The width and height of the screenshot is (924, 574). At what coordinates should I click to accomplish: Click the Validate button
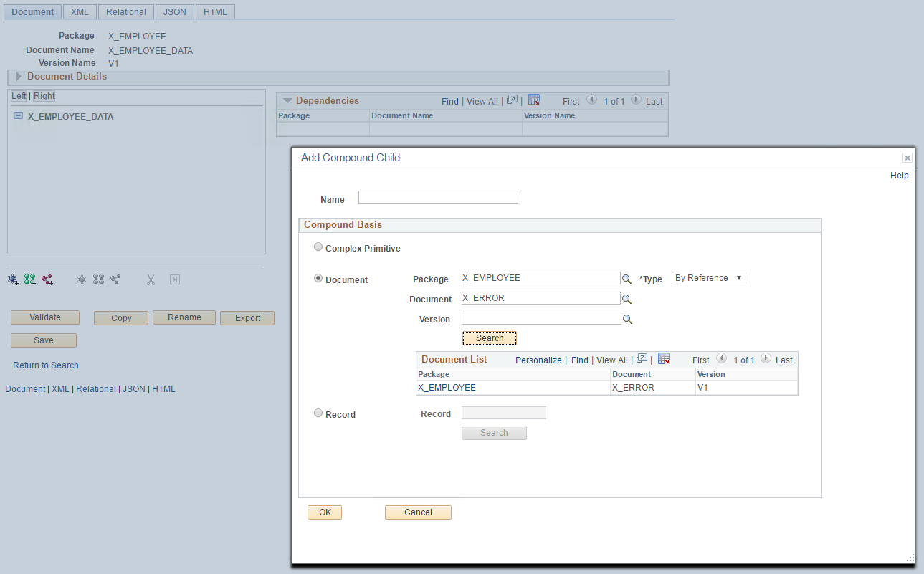pyautogui.click(x=44, y=317)
